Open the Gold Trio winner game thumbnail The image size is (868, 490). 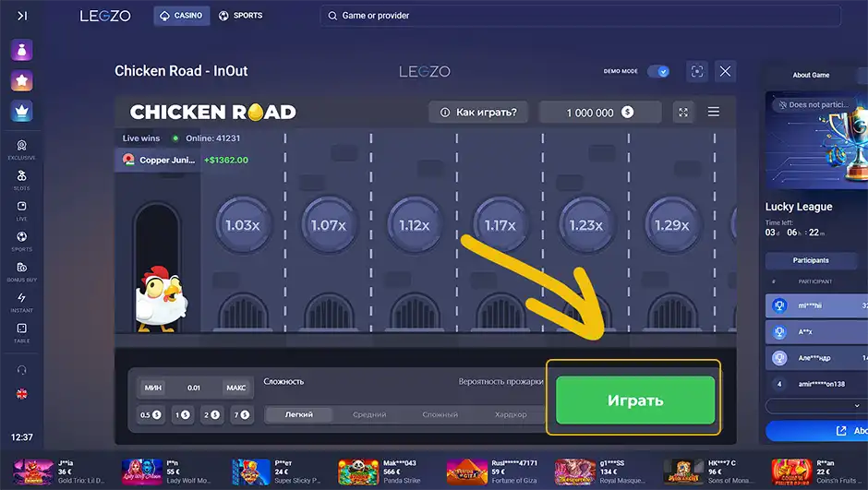pos(33,472)
